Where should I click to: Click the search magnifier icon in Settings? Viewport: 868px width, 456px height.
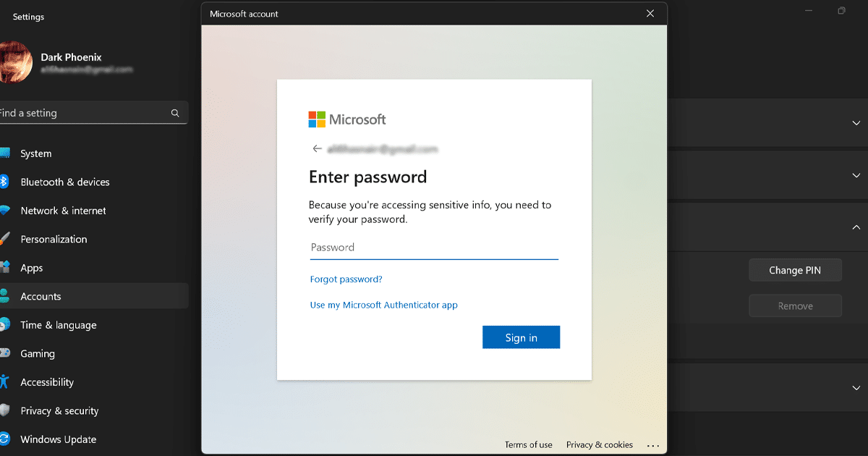coord(175,113)
